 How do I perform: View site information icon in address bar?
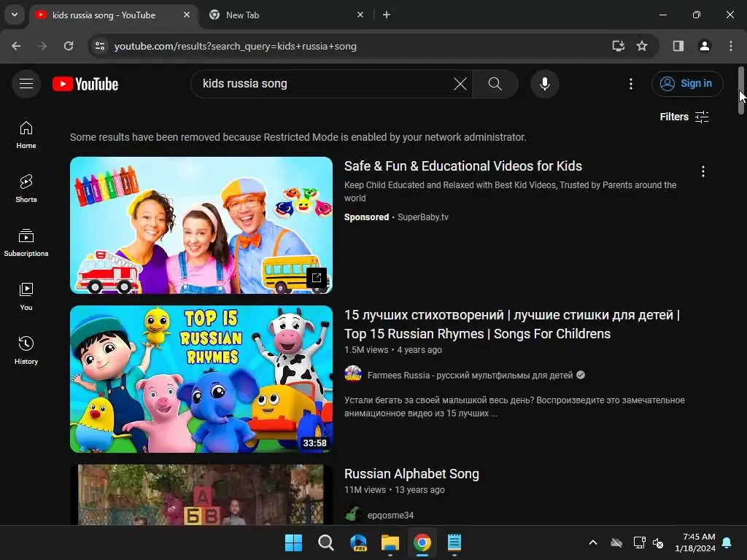click(100, 46)
